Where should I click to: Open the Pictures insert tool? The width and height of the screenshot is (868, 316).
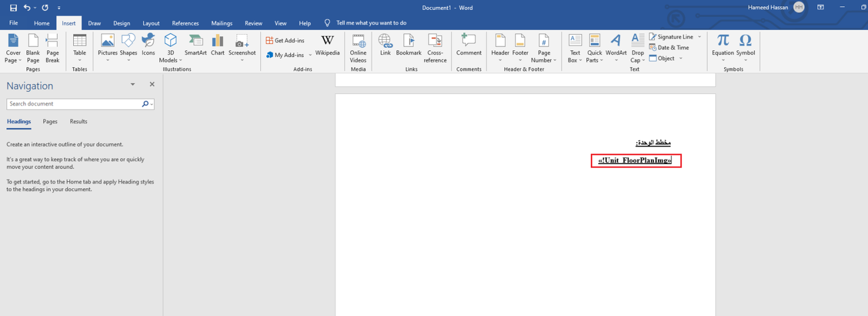[x=107, y=48]
